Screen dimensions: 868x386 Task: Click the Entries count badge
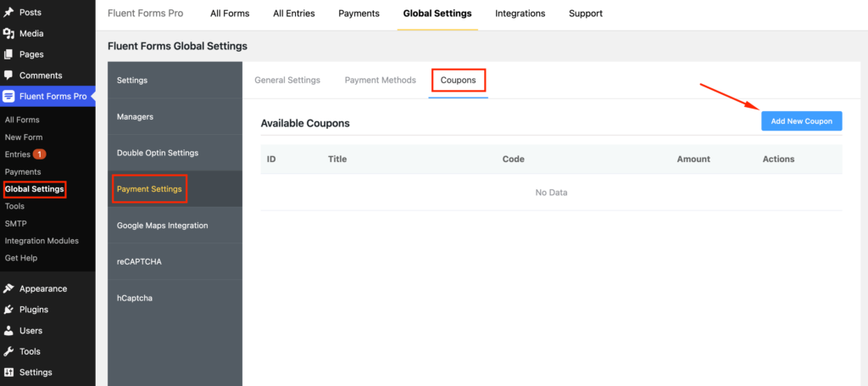pyautogui.click(x=39, y=154)
